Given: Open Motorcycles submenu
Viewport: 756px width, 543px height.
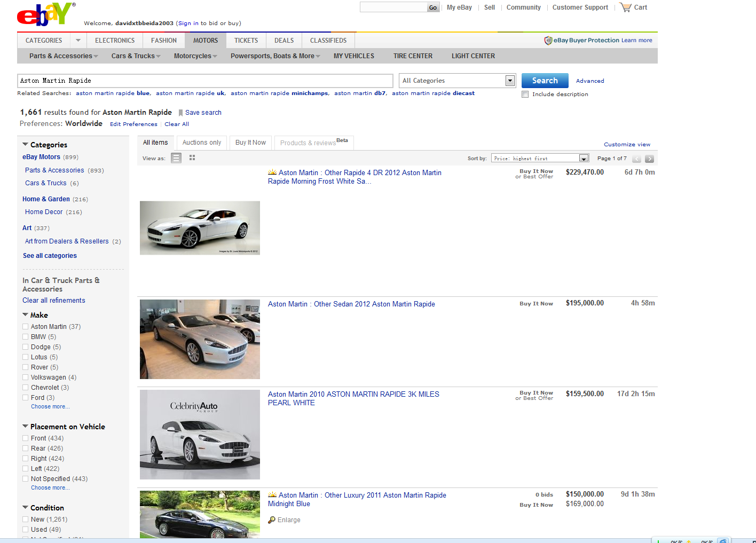Looking at the screenshot, I should 195,56.
